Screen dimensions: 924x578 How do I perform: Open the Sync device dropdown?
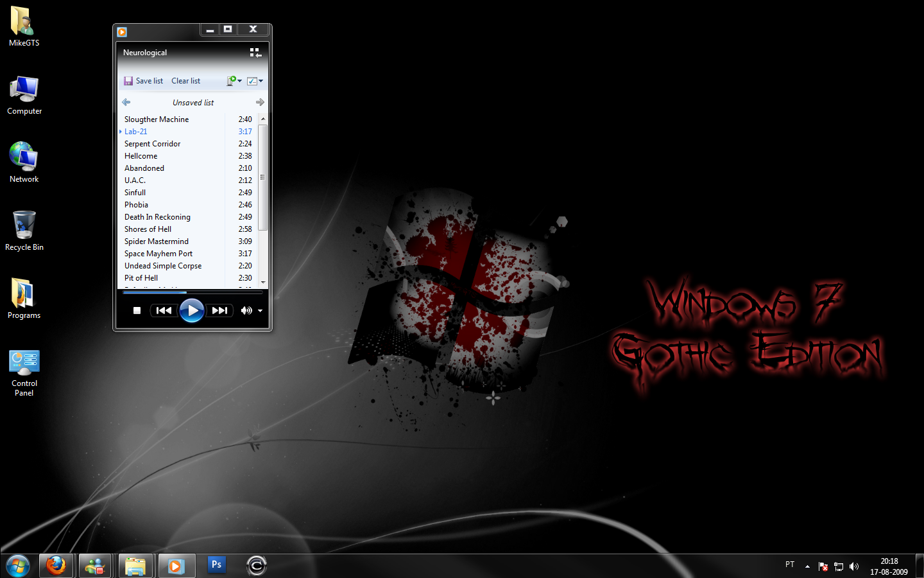[234, 81]
